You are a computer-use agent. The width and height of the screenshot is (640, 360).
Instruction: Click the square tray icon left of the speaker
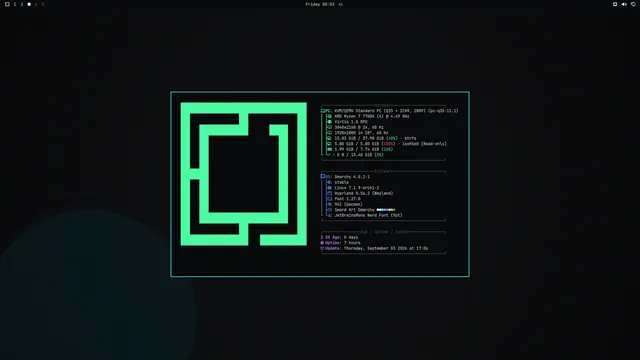615,4
